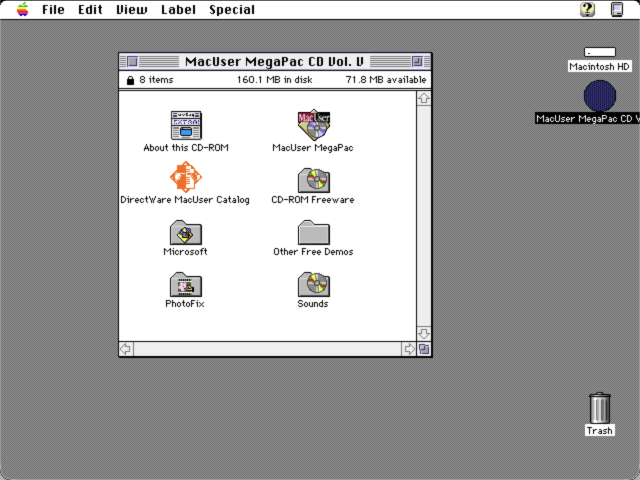Open the View menu

click(x=131, y=9)
